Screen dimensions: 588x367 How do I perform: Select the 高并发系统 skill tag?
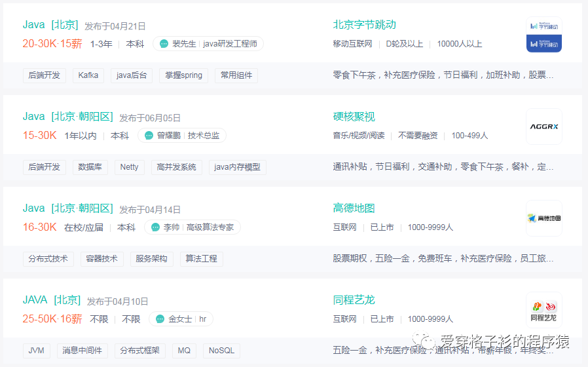point(177,167)
